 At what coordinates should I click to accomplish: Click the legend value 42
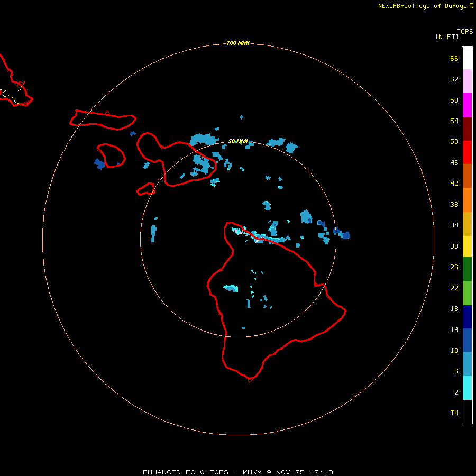[454, 184]
